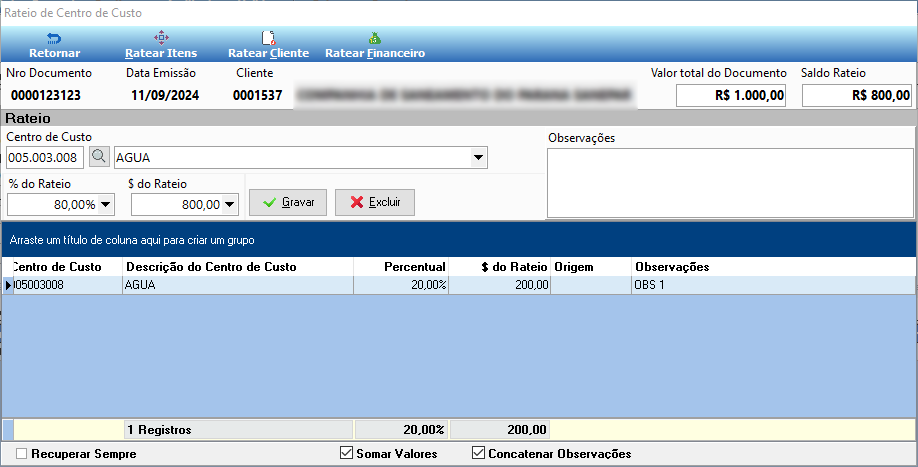
Task: Sort by Descrição do Centro de Custo header
Action: tap(238, 267)
